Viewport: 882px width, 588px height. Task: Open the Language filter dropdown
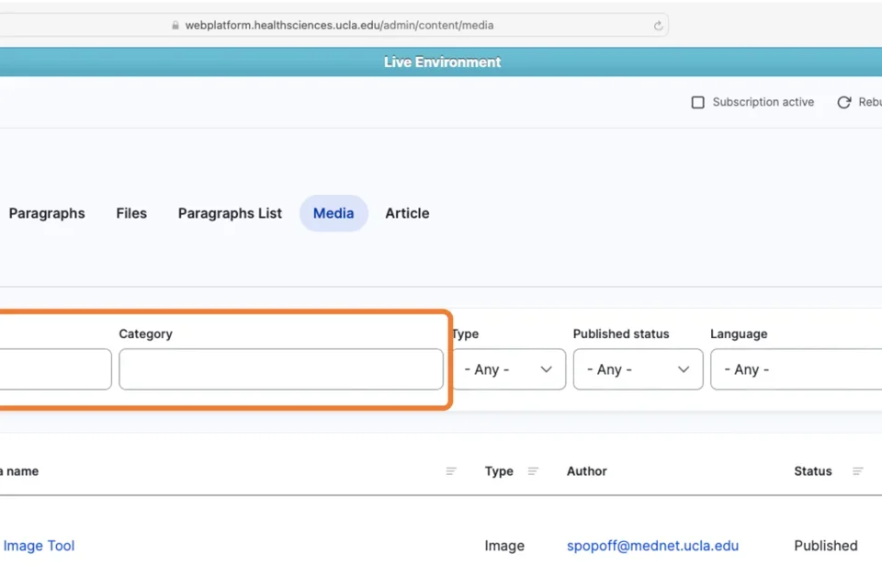(x=796, y=369)
